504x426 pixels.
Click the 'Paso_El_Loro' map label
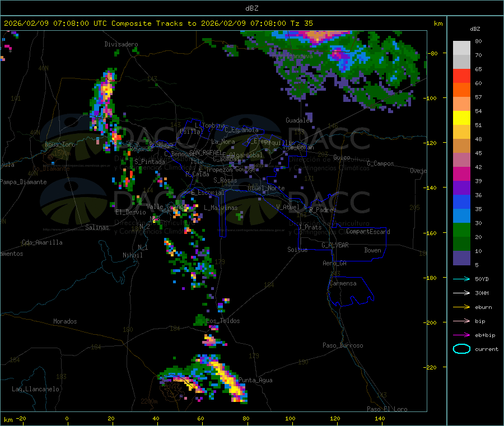(387, 409)
